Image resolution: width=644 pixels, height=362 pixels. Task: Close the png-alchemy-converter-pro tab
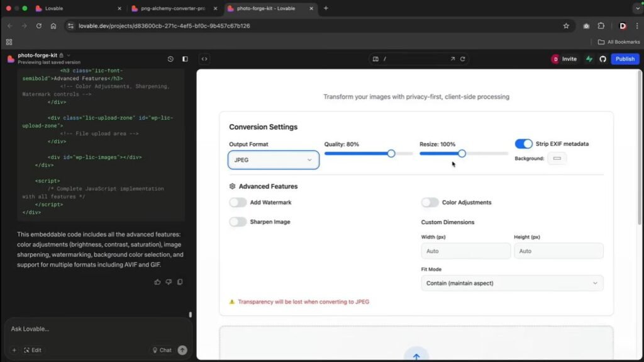point(215,8)
